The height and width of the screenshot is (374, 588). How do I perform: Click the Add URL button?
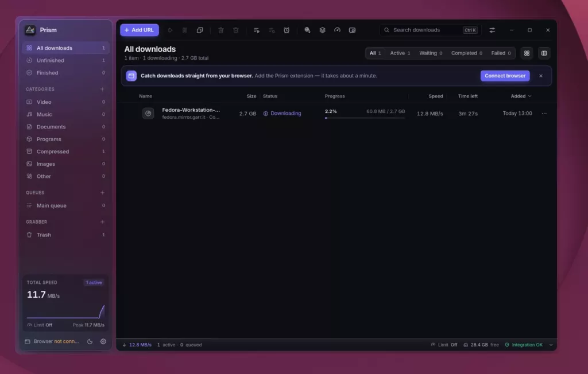click(140, 30)
